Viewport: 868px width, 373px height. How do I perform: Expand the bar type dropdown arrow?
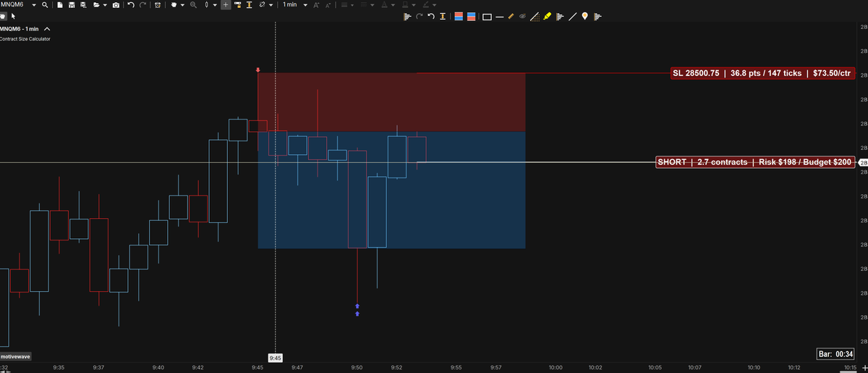[x=215, y=5]
